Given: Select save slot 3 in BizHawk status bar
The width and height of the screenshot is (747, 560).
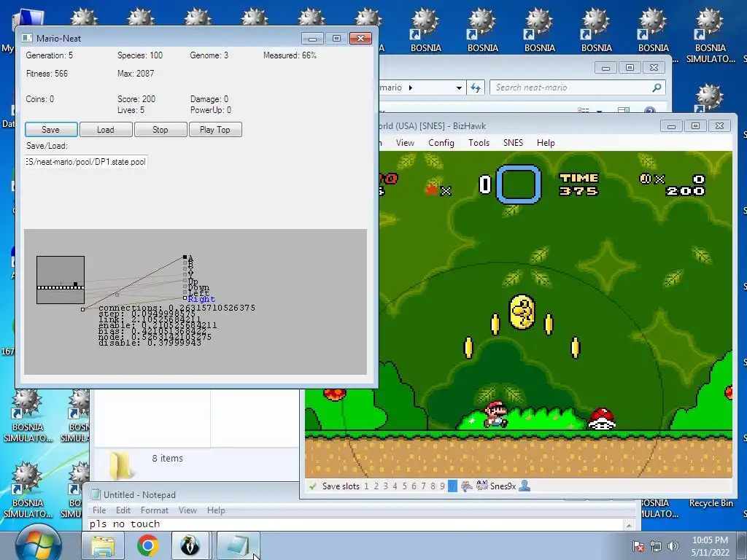Looking at the screenshot, I should [x=385, y=486].
